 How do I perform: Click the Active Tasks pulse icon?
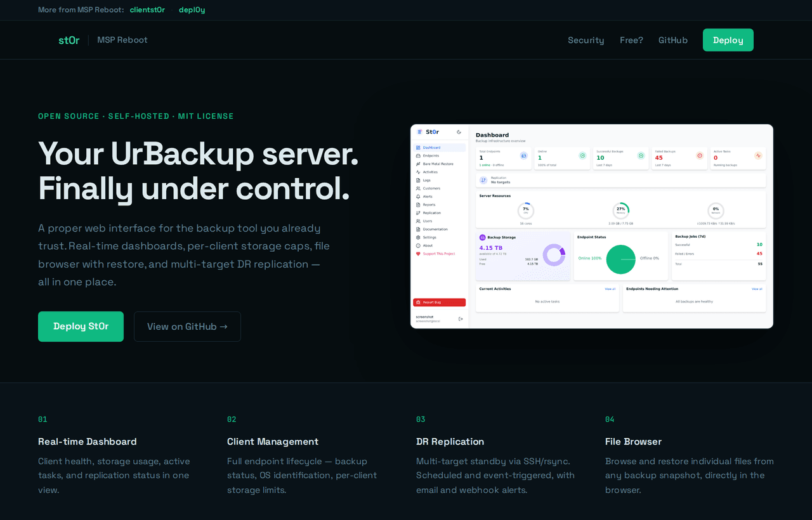tap(758, 155)
